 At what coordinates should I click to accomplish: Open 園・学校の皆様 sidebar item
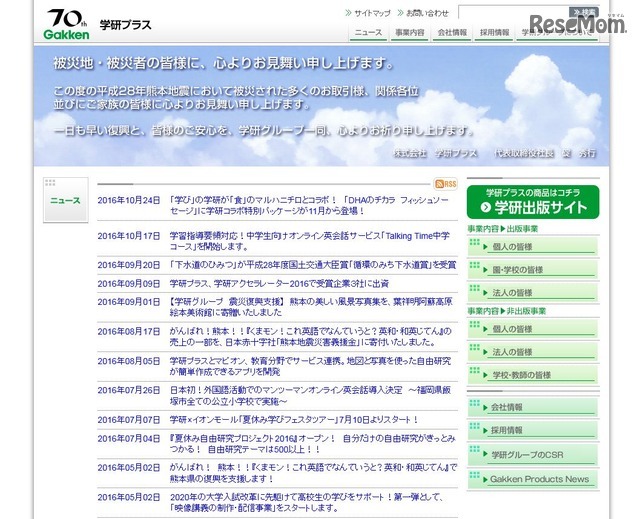coord(532,270)
